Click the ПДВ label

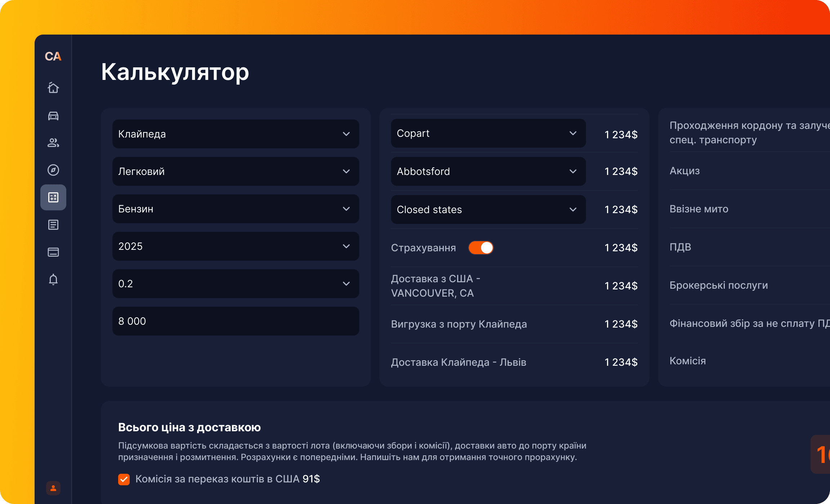[x=680, y=247]
